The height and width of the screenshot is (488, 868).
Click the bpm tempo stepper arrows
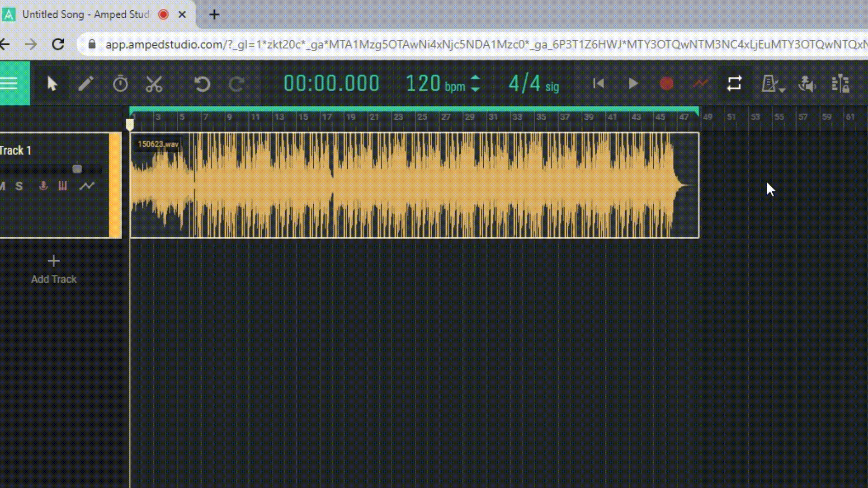pos(475,84)
